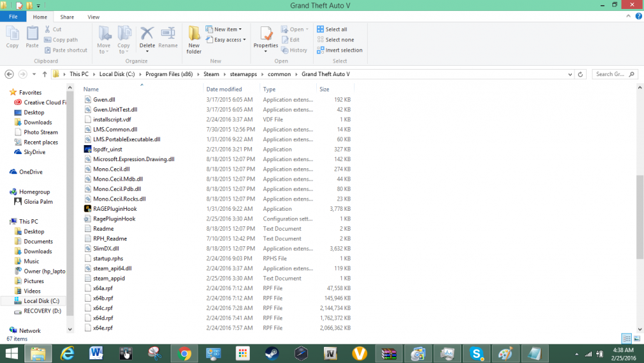Open the Copy to menu
The width and height of the screenshot is (644, 363).
[124, 39]
